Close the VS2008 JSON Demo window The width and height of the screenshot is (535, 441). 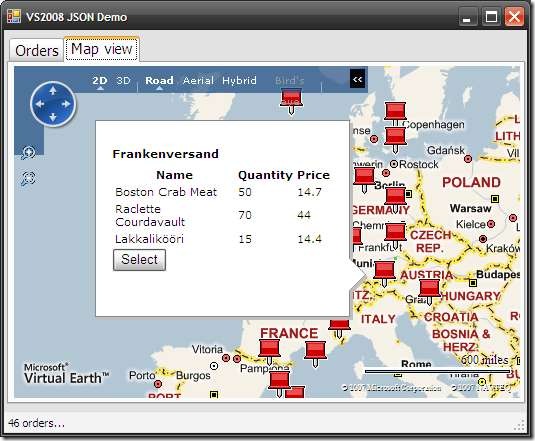[x=514, y=17]
